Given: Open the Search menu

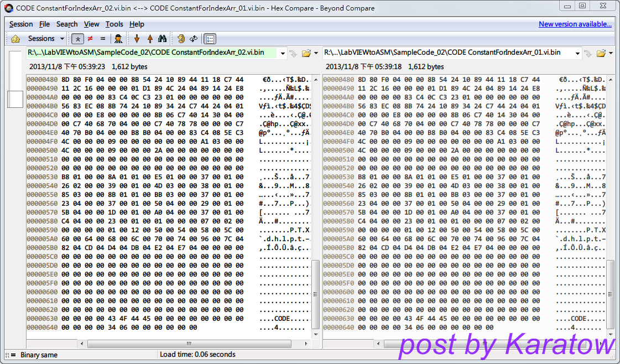Looking at the screenshot, I should (67, 24).
